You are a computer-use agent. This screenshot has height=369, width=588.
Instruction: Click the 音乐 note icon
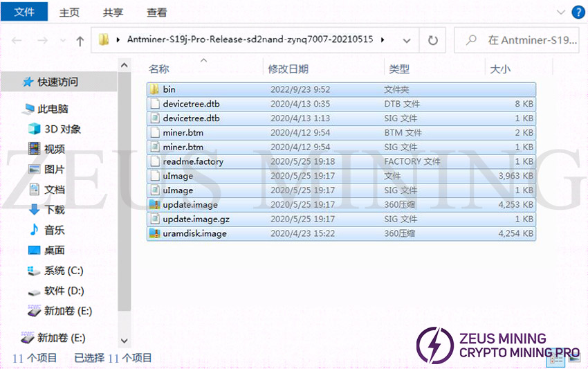point(34,229)
